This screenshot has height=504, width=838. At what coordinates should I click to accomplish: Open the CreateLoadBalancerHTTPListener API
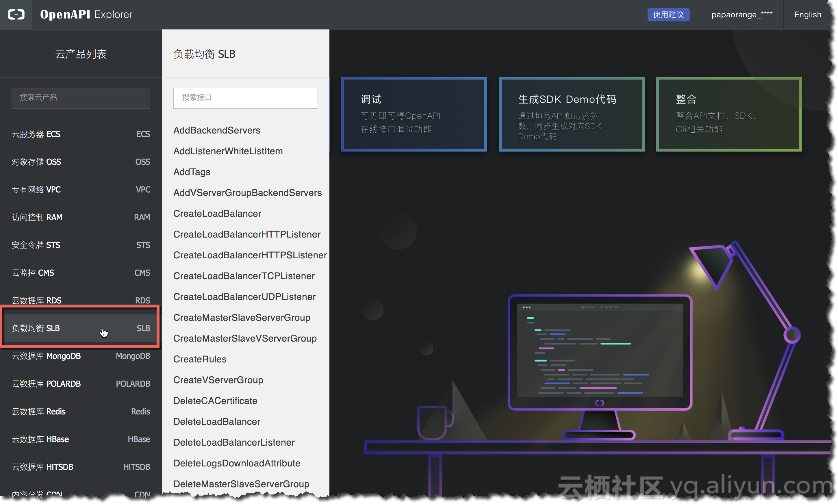[246, 234]
